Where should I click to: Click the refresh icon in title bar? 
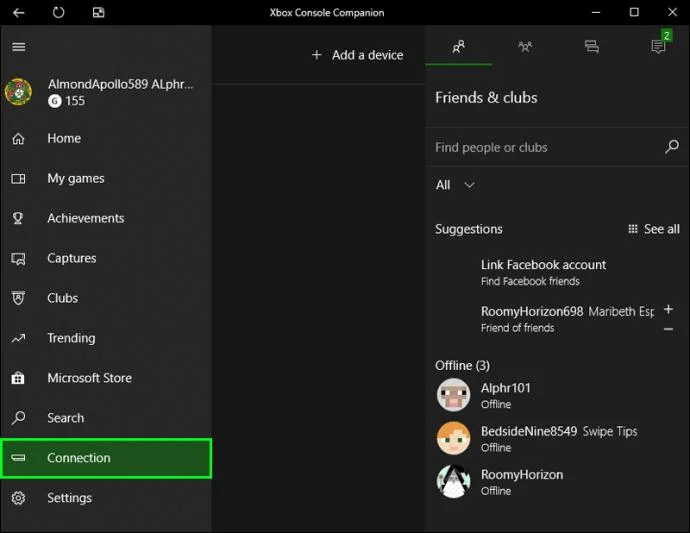[x=59, y=12]
